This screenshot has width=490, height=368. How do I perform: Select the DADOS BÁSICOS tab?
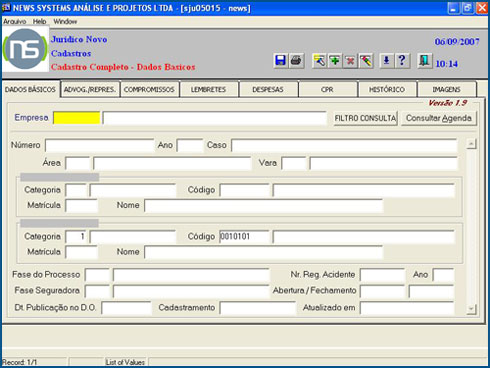click(x=30, y=89)
